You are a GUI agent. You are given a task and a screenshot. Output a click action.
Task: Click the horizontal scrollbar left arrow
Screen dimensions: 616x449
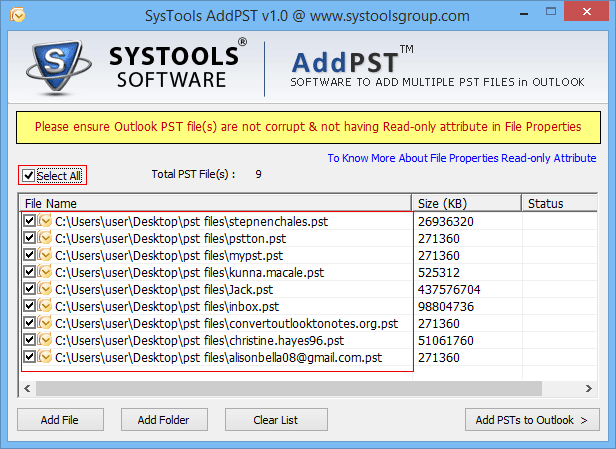coord(27,388)
